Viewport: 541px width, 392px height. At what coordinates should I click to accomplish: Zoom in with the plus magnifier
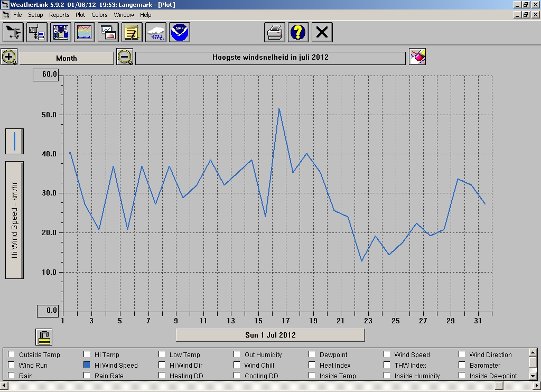(9, 57)
